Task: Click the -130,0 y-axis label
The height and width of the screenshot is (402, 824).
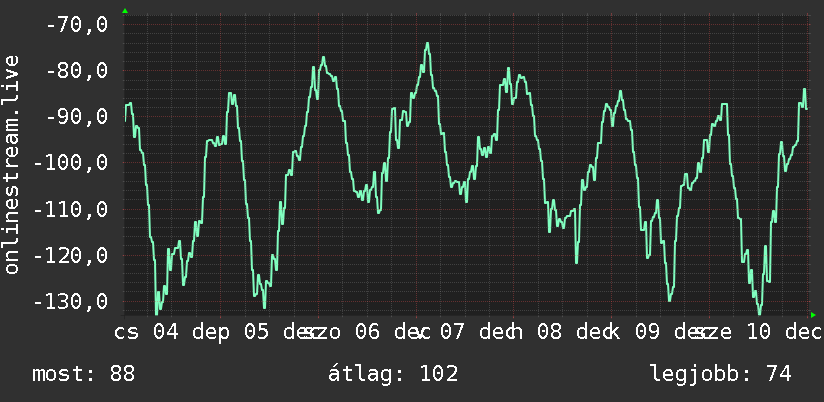Action: coord(70,302)
